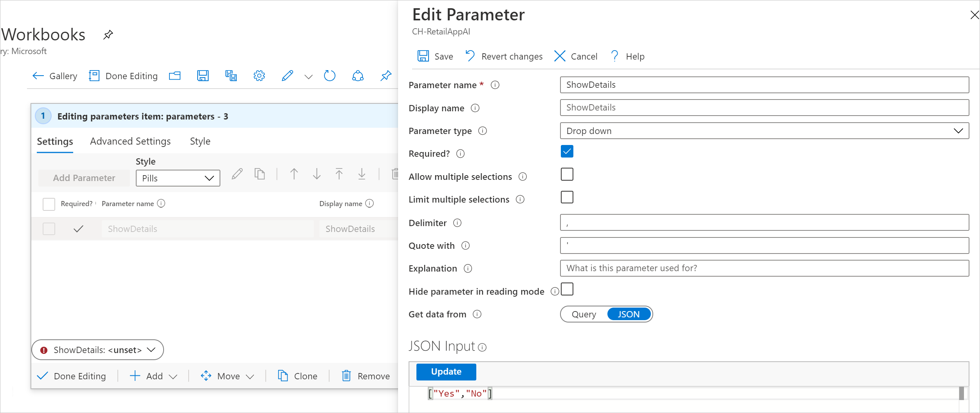Check Hide parameter in reading mode
980x413 pixels.
(567, 289)
